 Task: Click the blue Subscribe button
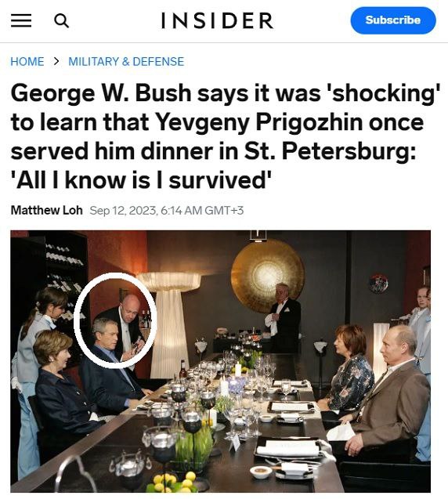[393, 20]
